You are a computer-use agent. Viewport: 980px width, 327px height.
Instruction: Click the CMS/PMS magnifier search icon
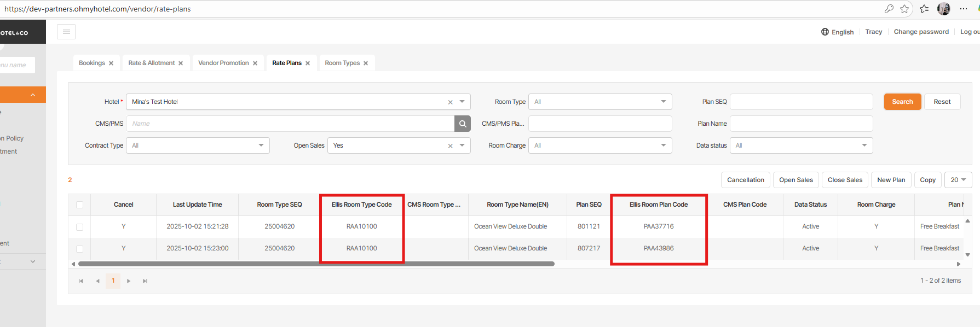coord(463,124)
